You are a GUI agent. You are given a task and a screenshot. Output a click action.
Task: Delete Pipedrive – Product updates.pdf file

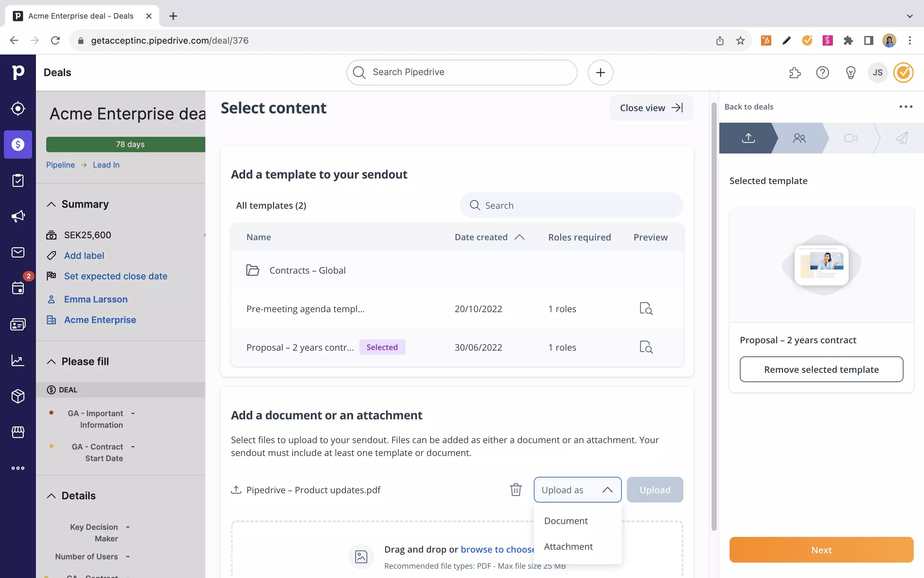coord(516,490)
